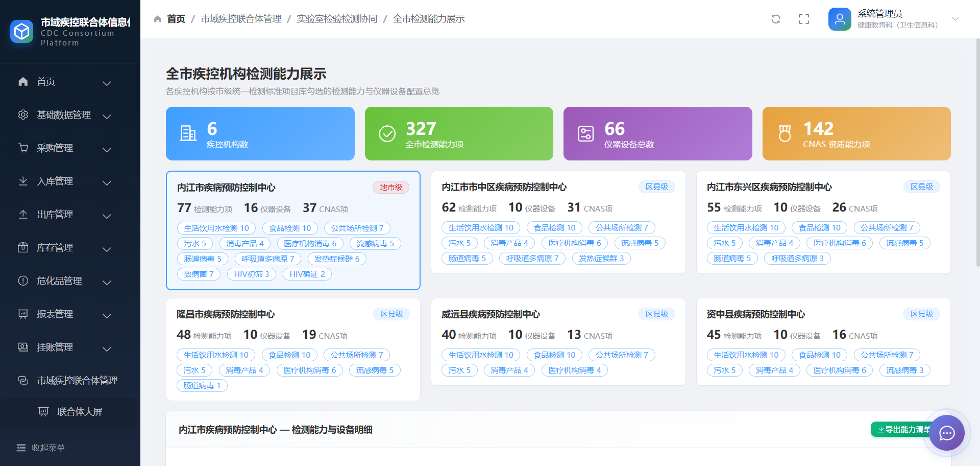Click the 采购管理 cart icon
This screenshot has width=980, height=466.
click(23, 148)
